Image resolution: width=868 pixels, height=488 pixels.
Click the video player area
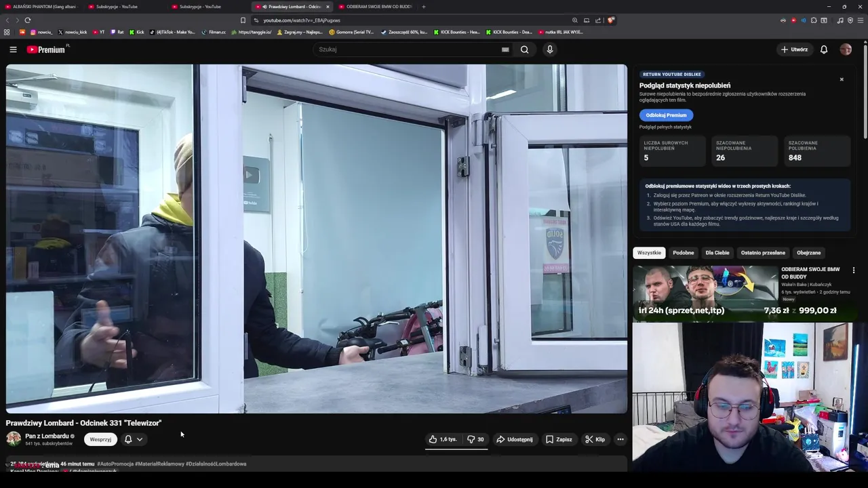click(x=317, y=239)
